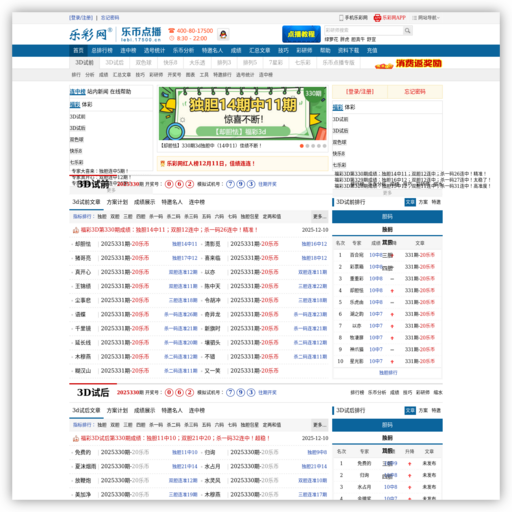The image size is (512, 512).
Task: Click the 点播教程 button
Action: [x=301, y=34]
